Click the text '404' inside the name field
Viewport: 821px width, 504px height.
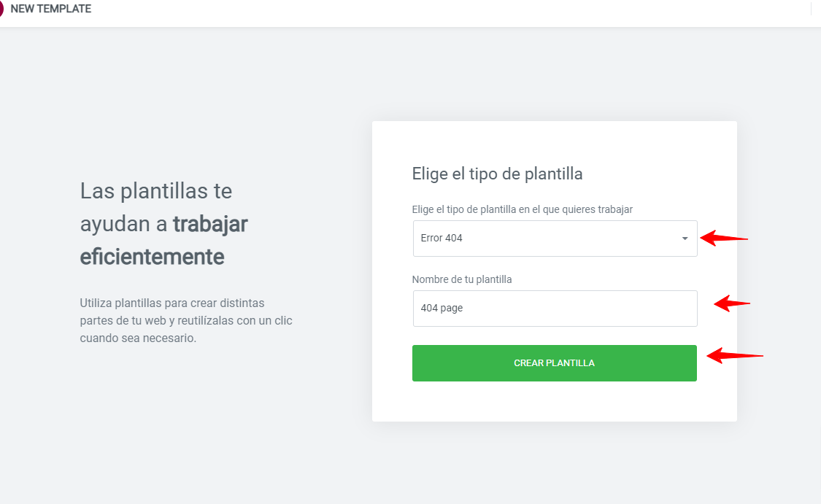(429, 309)
